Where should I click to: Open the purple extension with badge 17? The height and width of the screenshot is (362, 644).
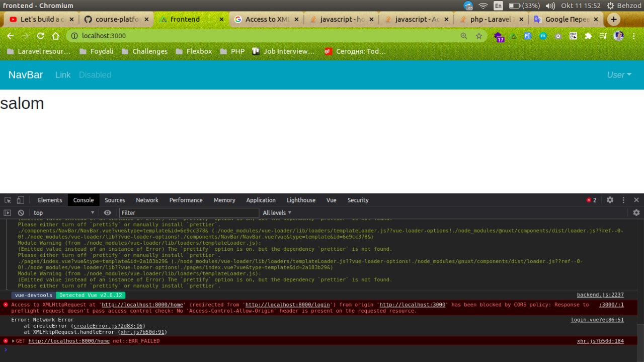[499, 37]
